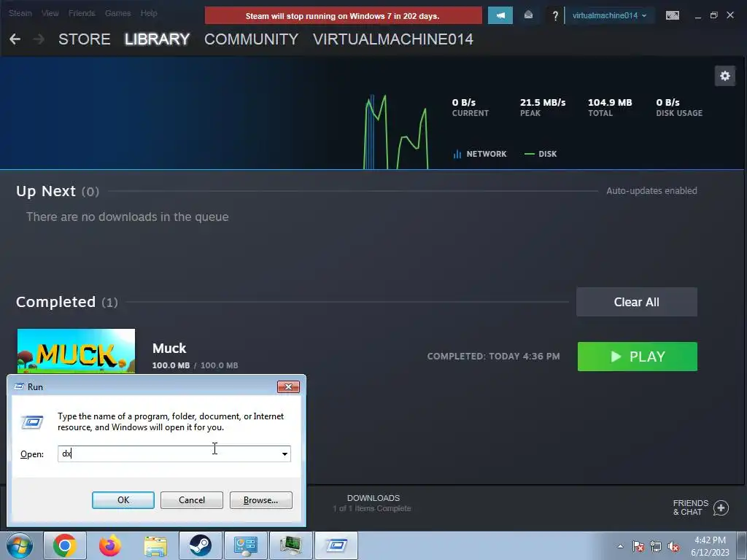Switch to the STORE tab
Image resolution: width=747 pixels, height=560 pixels.
coord(85,39)
